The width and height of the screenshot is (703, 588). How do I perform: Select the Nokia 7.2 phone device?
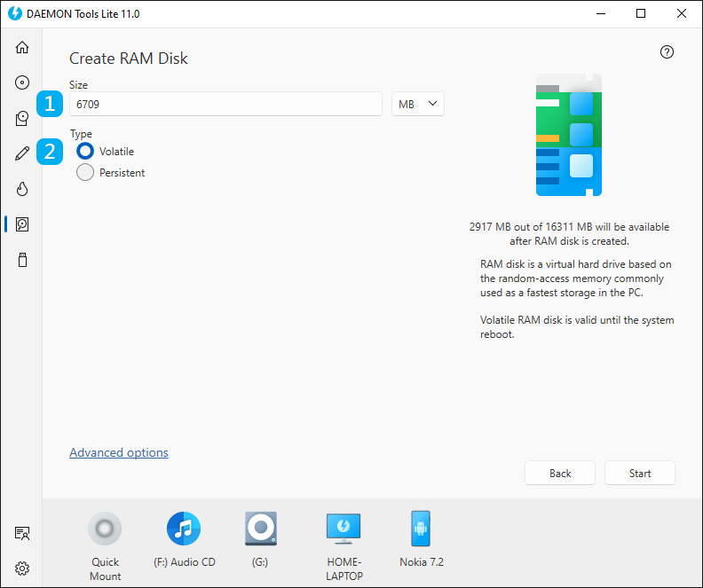coord(421,529)
